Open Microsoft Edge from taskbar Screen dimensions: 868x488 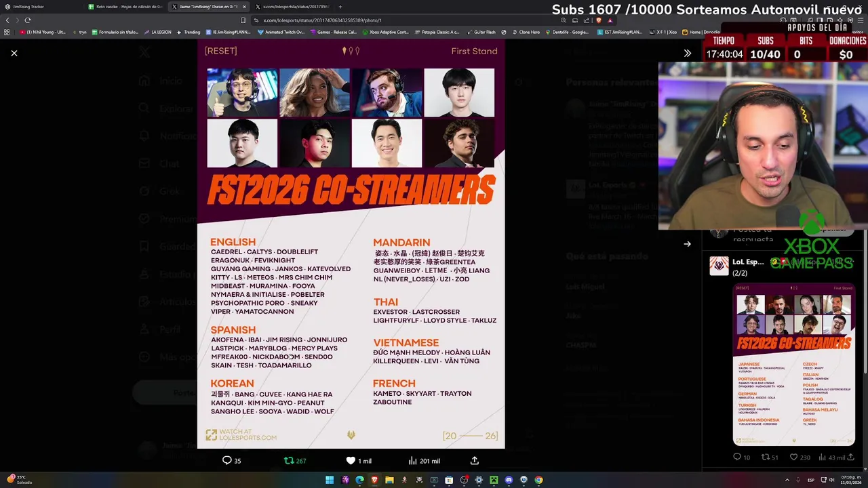click(359, 480)
